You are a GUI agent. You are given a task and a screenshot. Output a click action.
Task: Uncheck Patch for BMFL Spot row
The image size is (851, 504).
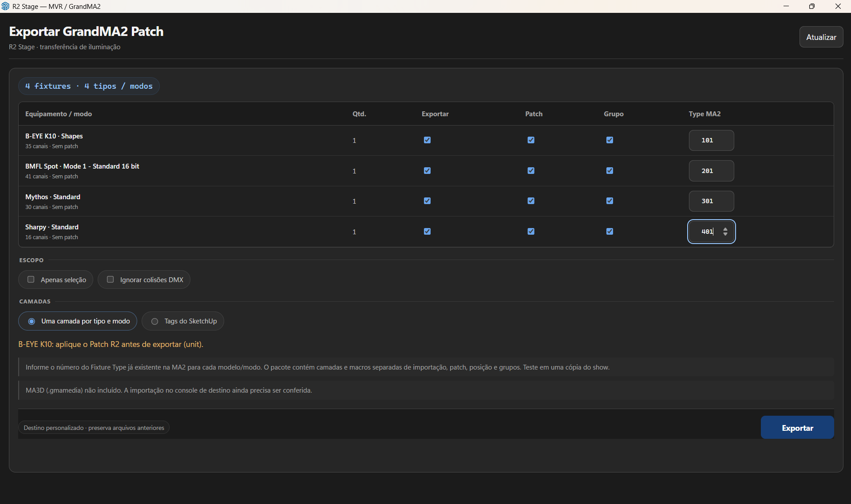point(531,171)
